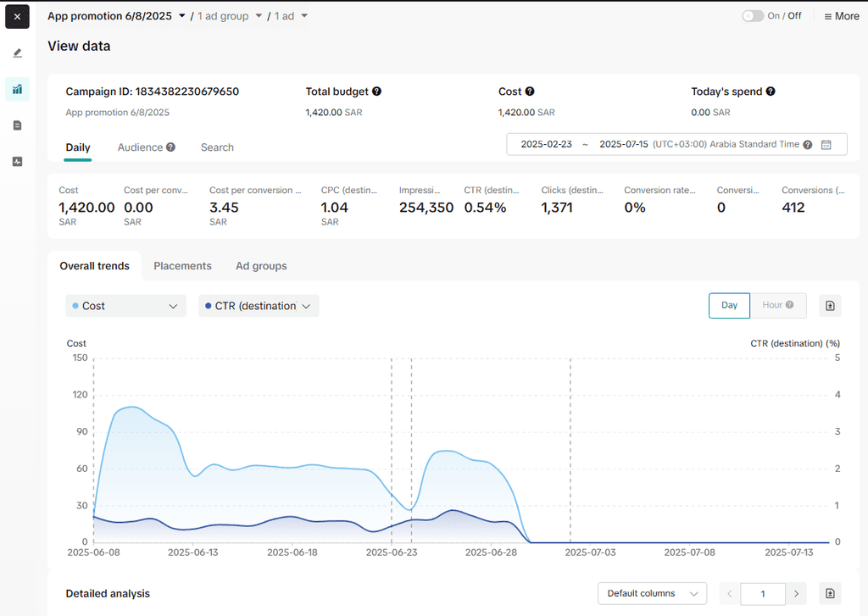
Task: Click the page number input field
Action: [x=762, y=594]
